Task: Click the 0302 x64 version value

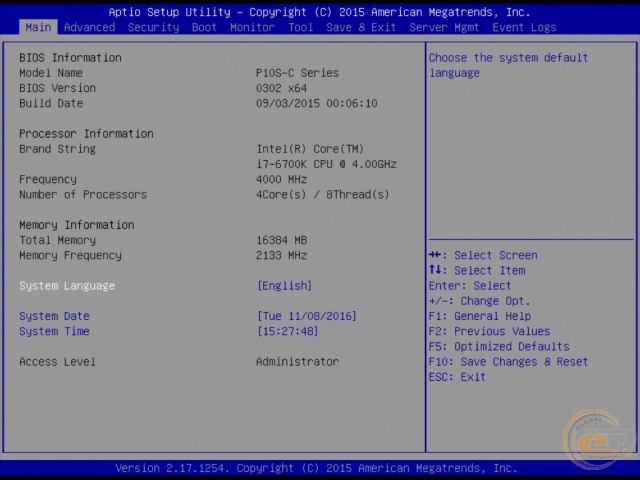Action: pyautogui.click(x=281, y=88)
